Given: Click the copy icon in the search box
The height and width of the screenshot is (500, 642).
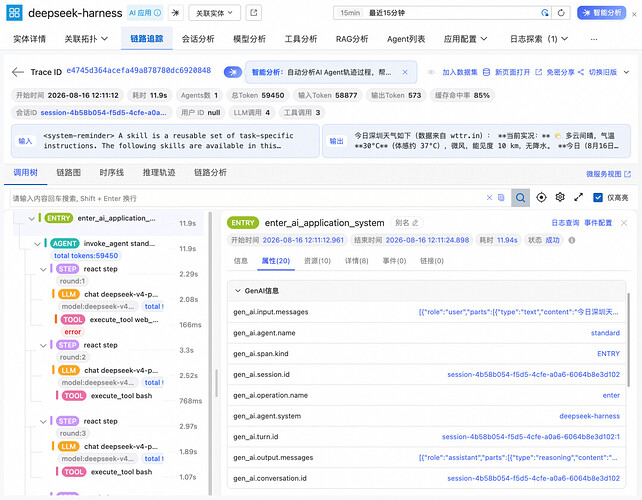Looking at the screenshot, I should pyautogui.click(x=501, y=198).
